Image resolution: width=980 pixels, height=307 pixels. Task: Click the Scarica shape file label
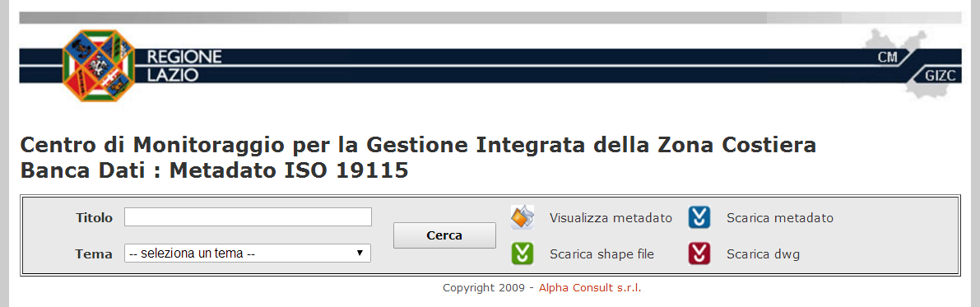pyautogui.click(x=601, y=254)
